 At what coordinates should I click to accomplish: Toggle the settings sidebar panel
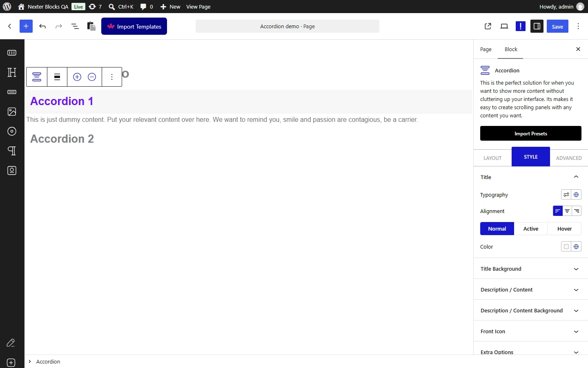point(537,26)
